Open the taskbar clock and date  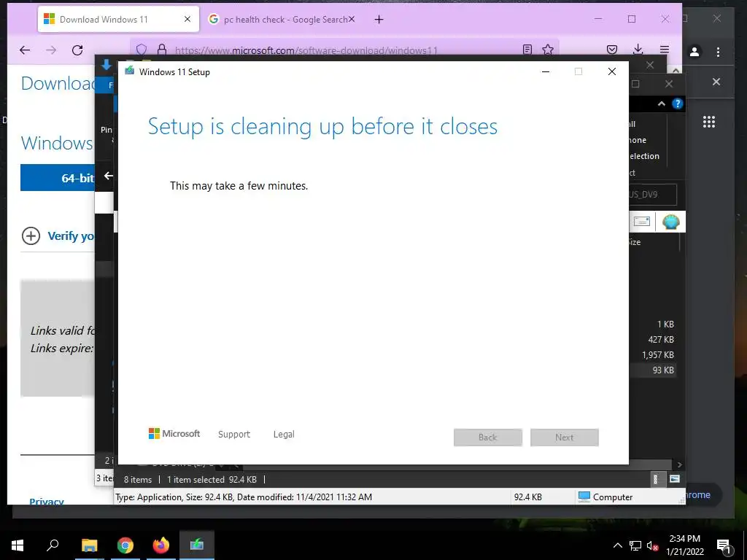[684, 545]
